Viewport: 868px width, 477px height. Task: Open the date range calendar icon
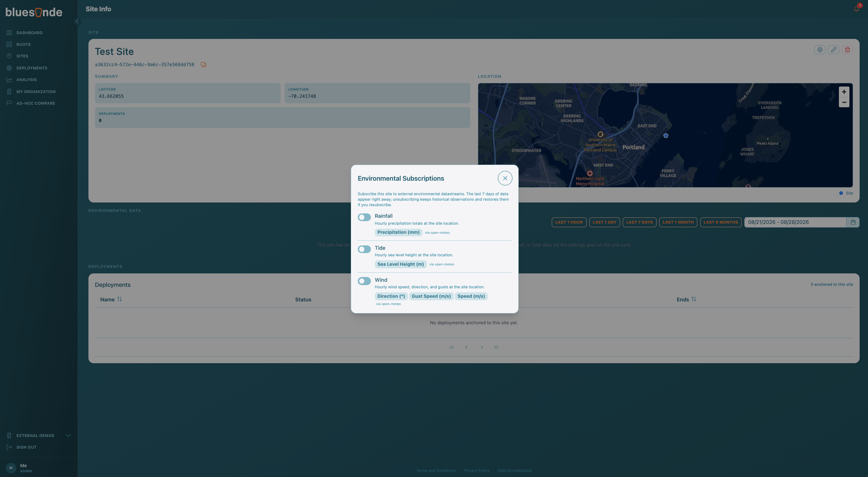tap(853, 222)
